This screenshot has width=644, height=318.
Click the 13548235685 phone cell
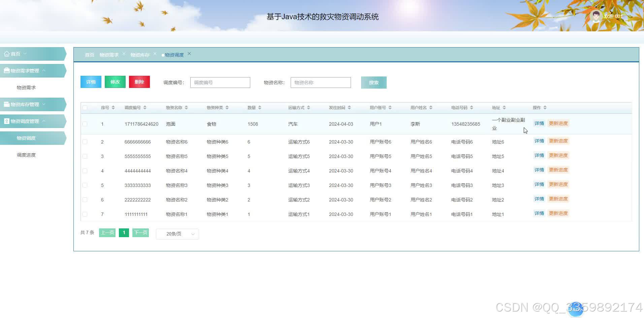(466, 124)
